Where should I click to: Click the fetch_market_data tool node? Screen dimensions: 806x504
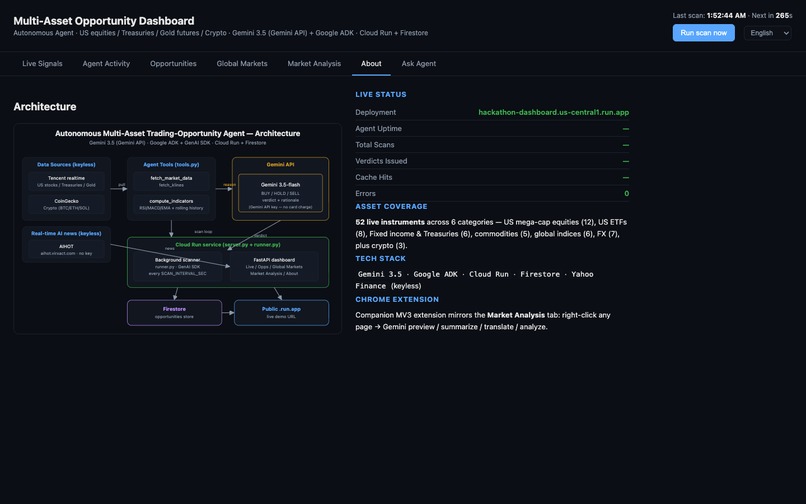171,181
